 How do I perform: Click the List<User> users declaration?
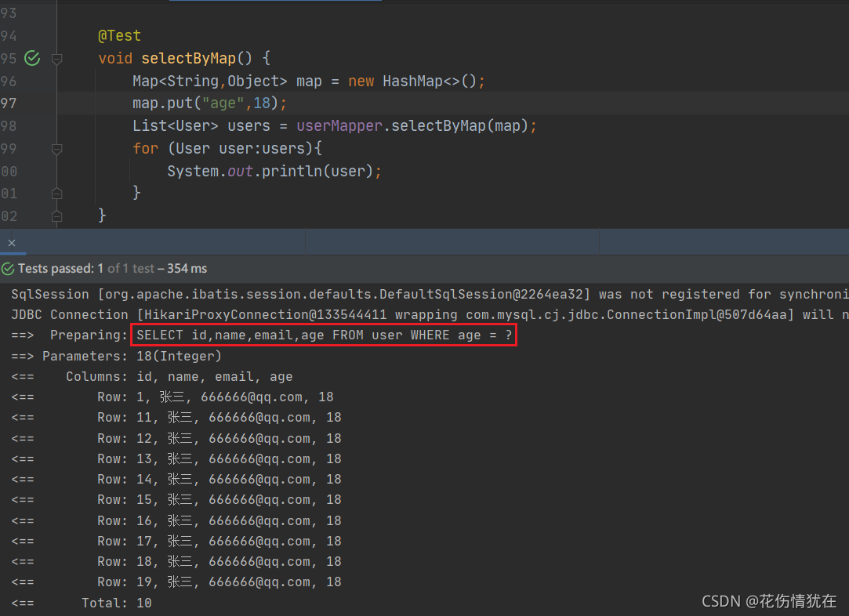coord(201,126)
